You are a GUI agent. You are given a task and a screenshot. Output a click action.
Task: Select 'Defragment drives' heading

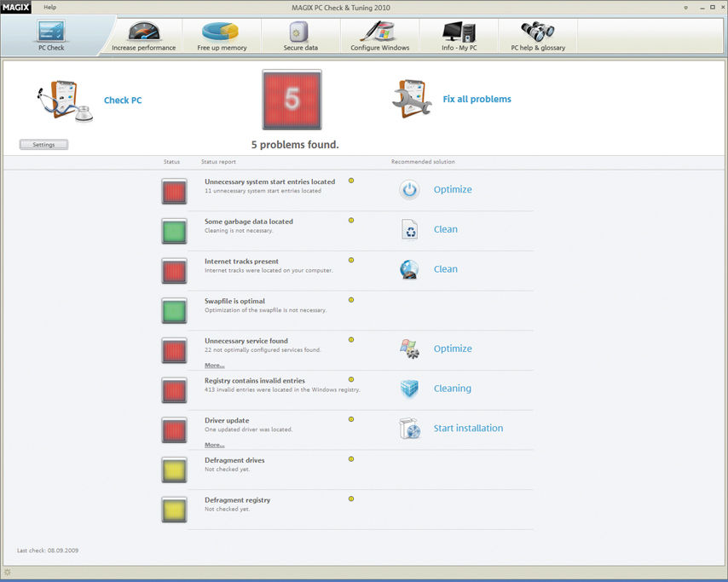point(234,460)
